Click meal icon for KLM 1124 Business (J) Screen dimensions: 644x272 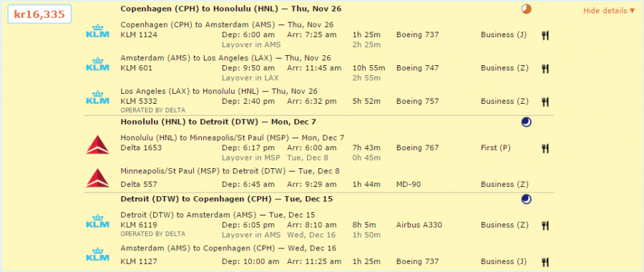pos(545,35)
